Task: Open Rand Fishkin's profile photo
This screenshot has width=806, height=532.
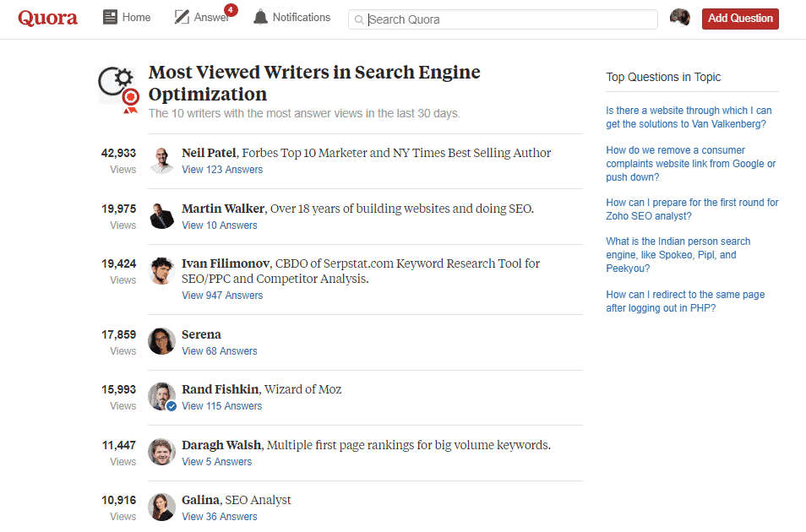Action: (x=161, y=396)
